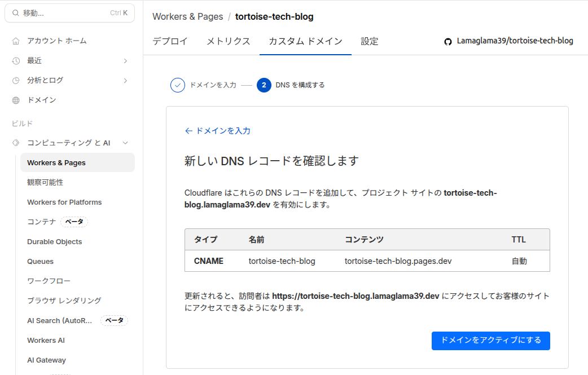The image size is (588, 375).
Task: Switch to the デプロイ tab
Action: click(x=171, y=41)
